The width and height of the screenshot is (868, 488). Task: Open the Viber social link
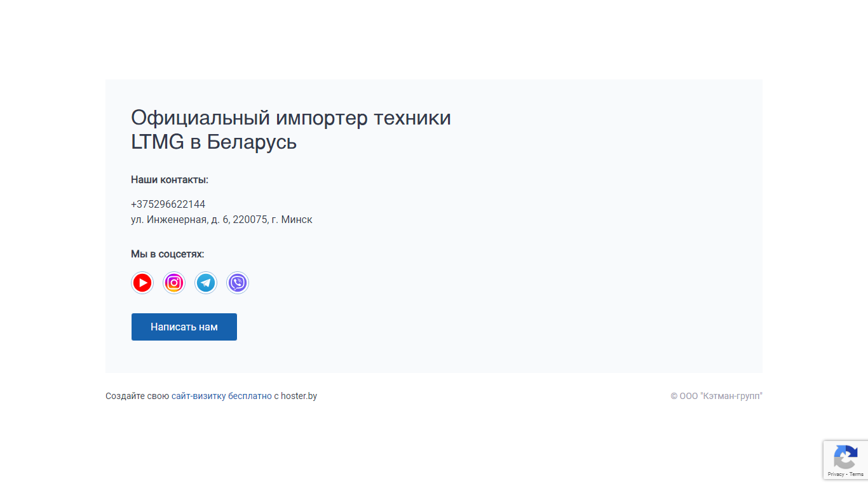pyautogui.click(x=238, y=283)
